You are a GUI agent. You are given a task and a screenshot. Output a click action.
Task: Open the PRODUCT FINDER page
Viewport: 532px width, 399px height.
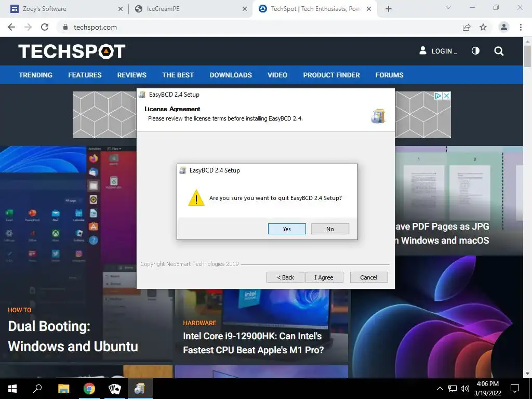pyautogui.click(x=331, y=75)
